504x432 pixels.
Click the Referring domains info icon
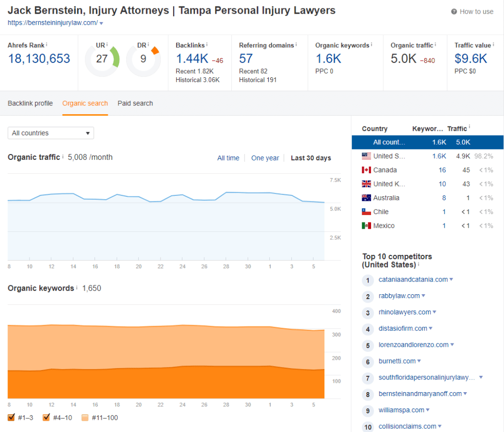296,44
